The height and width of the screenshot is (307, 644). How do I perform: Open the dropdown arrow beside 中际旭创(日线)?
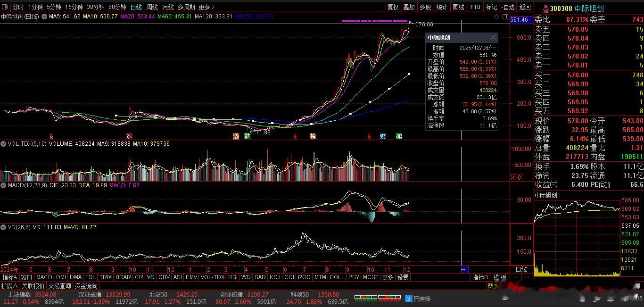[44, 17]
